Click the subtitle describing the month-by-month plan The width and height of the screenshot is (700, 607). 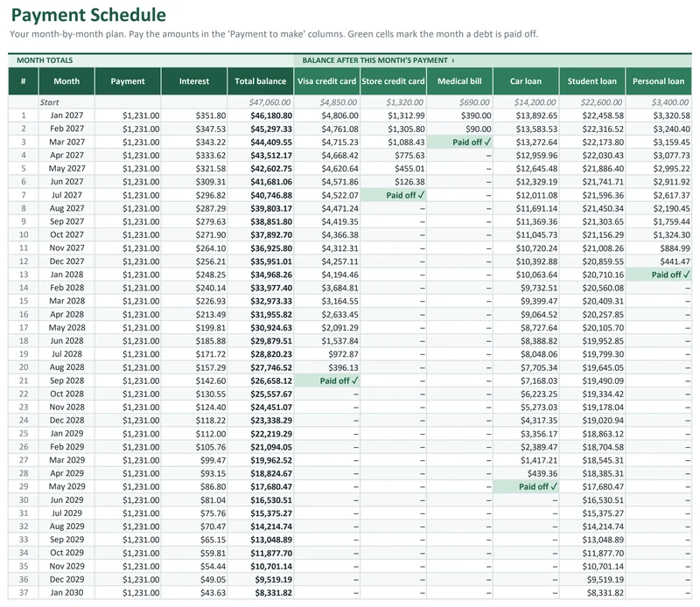click(x=274, y=34)
